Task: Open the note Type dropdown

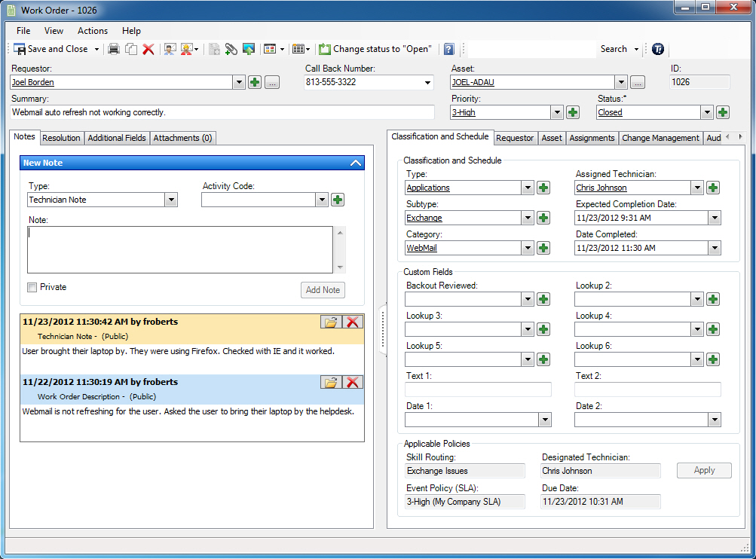Action: [171, 200]
